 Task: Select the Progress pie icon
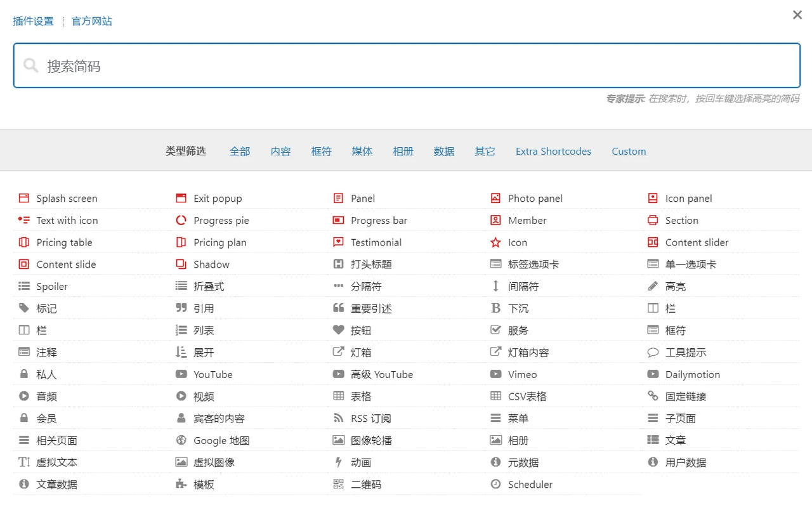181,221
